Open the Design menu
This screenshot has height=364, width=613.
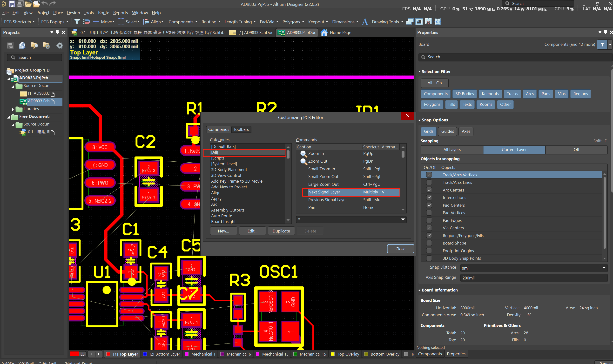(73, 13)
